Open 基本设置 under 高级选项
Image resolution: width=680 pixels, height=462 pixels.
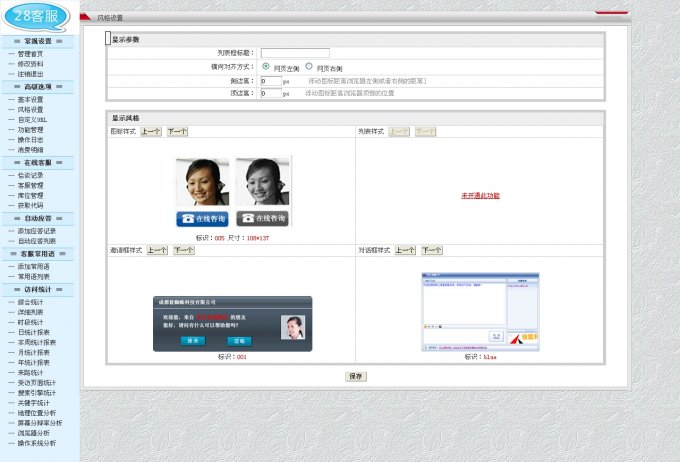(x=30, y=99)
